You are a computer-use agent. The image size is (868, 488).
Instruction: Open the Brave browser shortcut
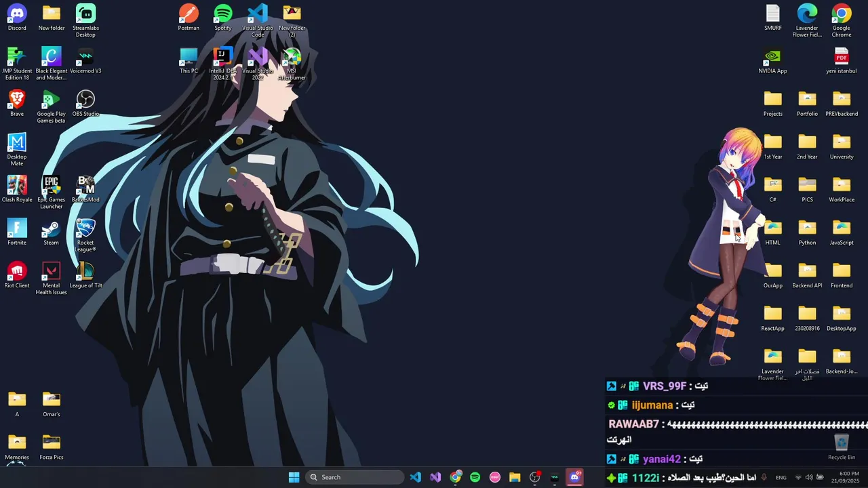click(x=17, y=103)
